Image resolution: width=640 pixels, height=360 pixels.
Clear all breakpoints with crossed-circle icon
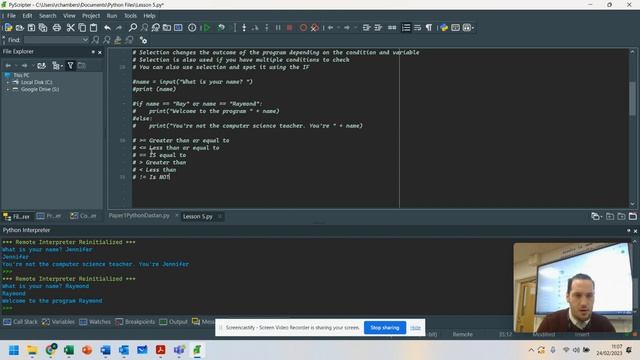(315, 28)
